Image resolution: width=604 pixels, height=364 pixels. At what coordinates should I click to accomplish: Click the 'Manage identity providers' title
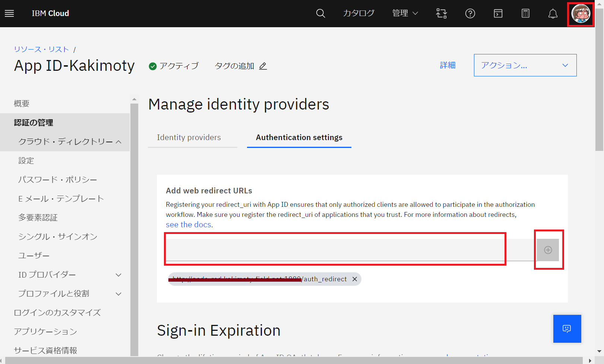(239, 104)
